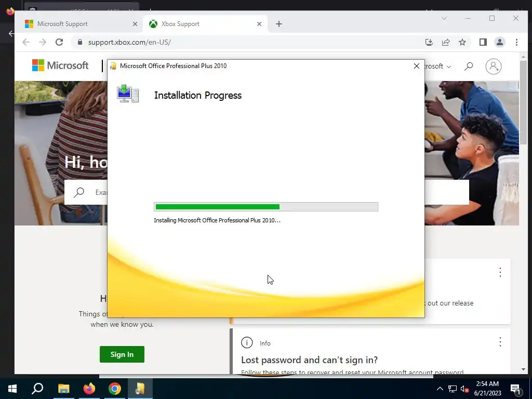532x399 pixels.
Task: Click the Office installer taskbar icon
Action: [140, 389]
